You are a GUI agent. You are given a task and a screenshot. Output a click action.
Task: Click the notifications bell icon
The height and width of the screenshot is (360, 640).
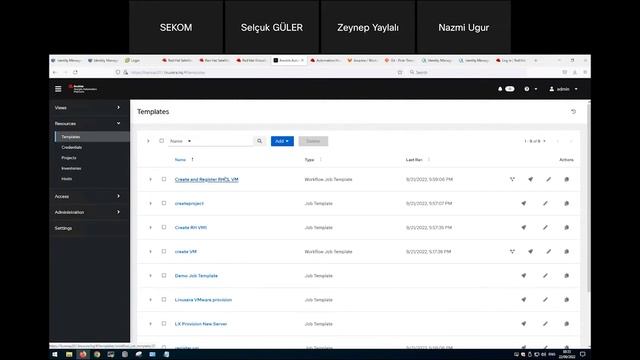(x=500, y=89)
